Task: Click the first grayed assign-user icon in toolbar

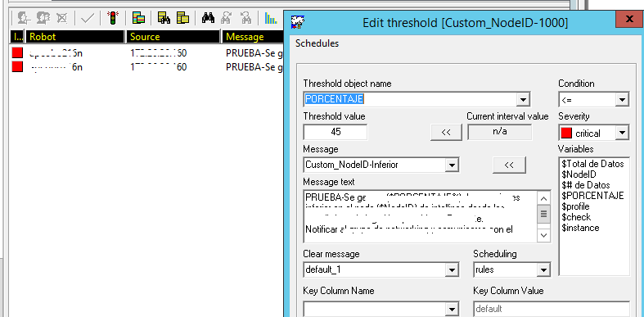Action: coord(25,18)
